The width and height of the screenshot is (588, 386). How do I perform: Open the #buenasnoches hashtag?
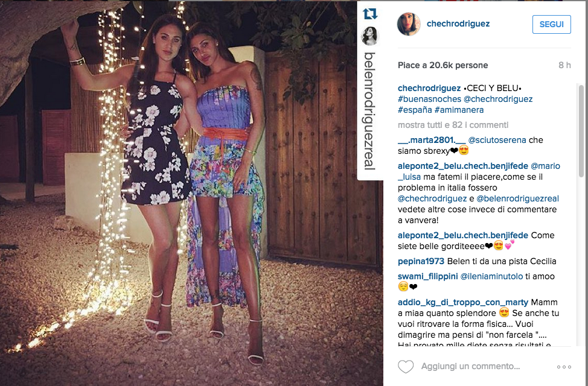pos(429,99)
